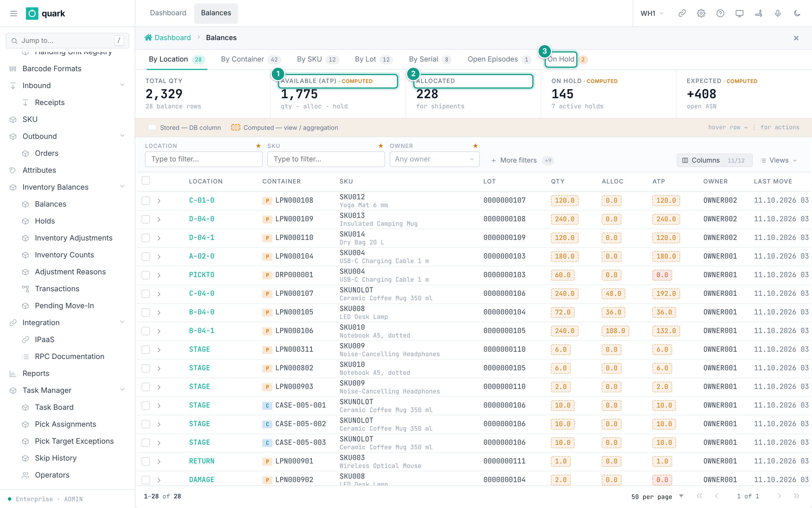Screen dimensions: 812x508
Task: Open the Views dropdown
Action: coord(778,160)
